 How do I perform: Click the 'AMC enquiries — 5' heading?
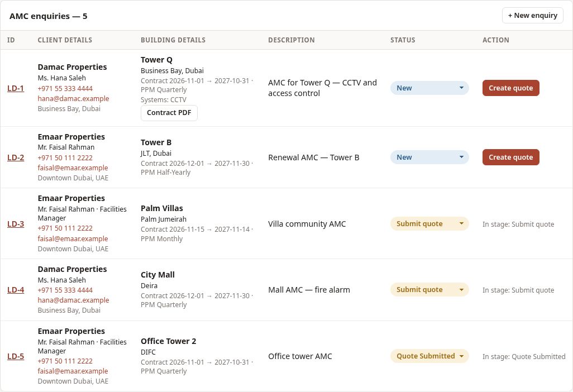click(x=48, y=16)
